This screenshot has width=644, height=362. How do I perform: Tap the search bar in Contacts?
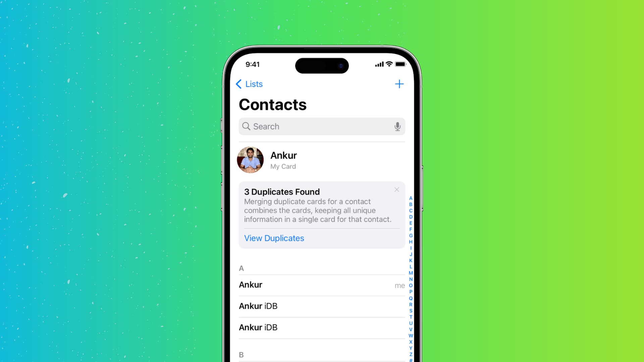[322, 126]
